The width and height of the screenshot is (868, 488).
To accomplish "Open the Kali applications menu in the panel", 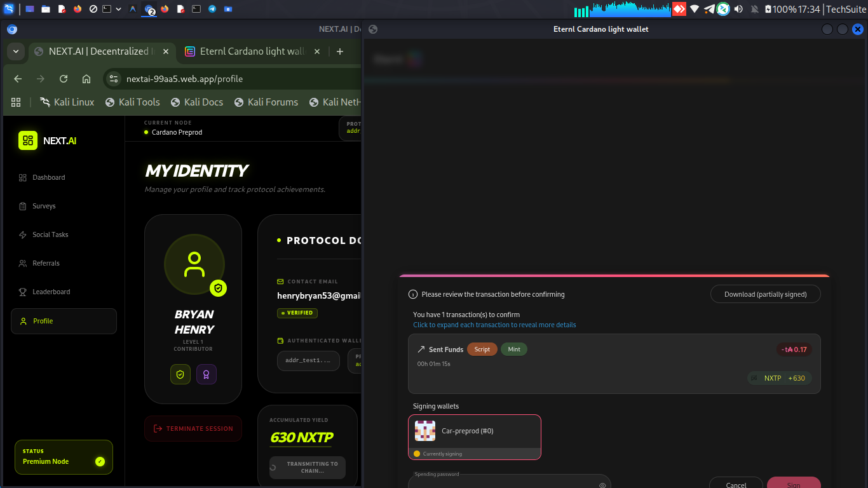I will (8, 9).
